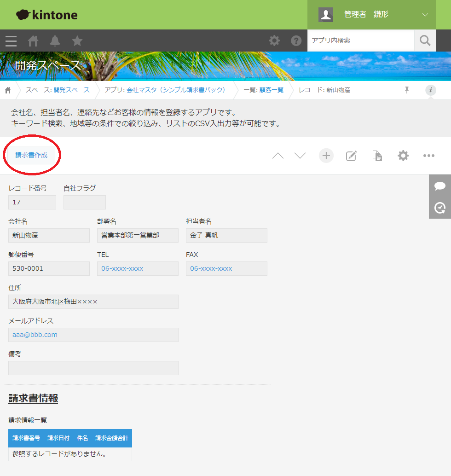Open the 開発スペース breadcrumb link
The image size is (451, 476).
tap(72, 90)
